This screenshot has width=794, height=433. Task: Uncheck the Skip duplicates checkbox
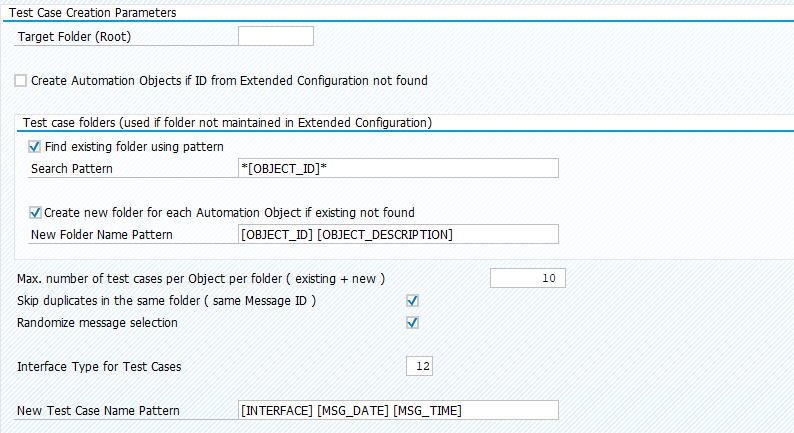point(412,300)
